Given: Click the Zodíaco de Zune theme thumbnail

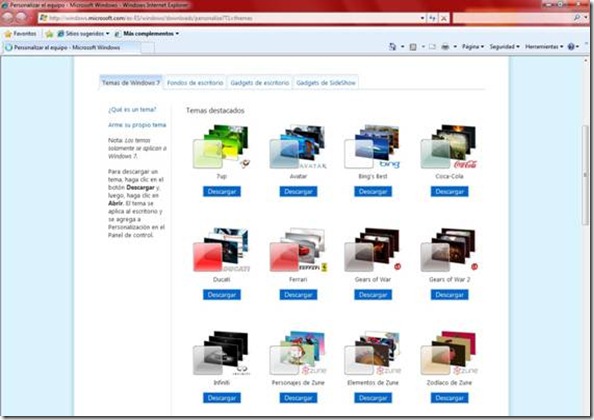Looking at the screenshot, I should click(449, 353).
